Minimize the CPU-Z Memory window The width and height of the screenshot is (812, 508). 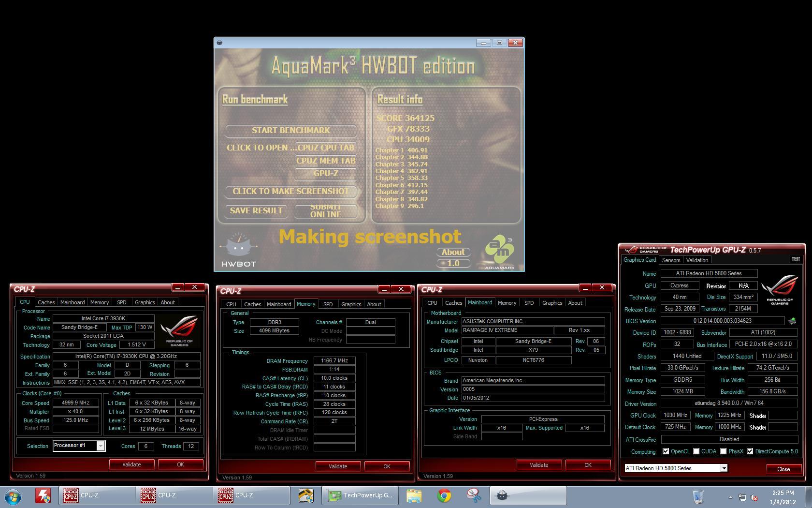[x=384, y=289]
